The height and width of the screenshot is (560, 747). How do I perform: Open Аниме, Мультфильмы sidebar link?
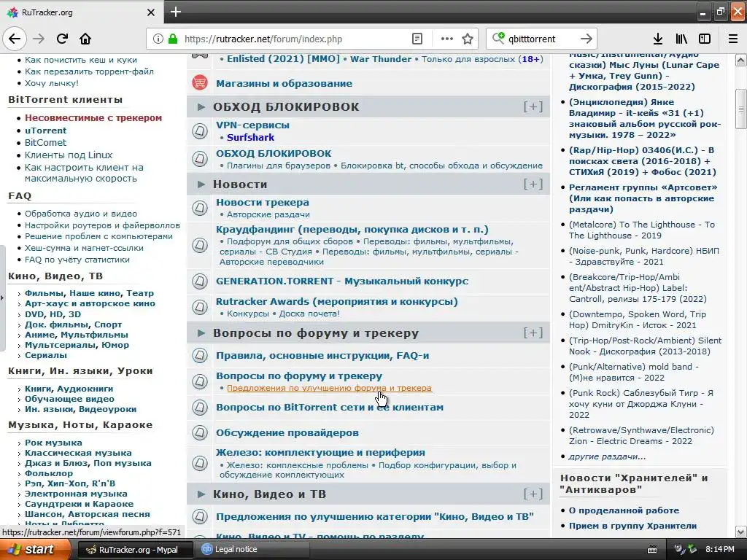click(x=76, y=335)
